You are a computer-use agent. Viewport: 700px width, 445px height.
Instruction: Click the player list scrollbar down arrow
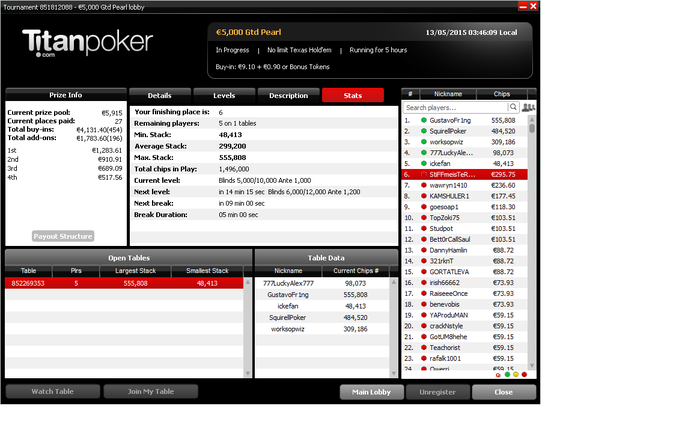point(532,366)
